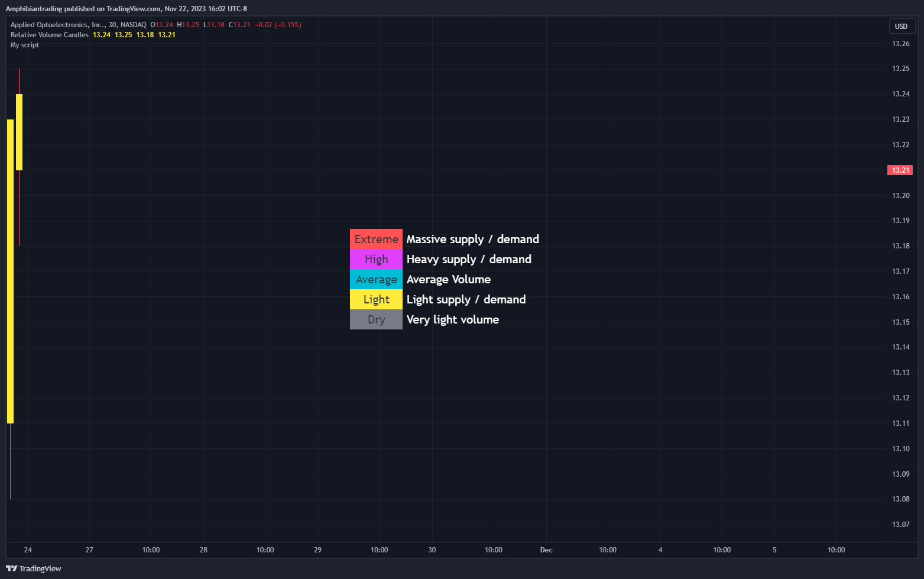Click the '27' date axis label
The height and width of the screenshot is (579, 924).
[89, 550]
